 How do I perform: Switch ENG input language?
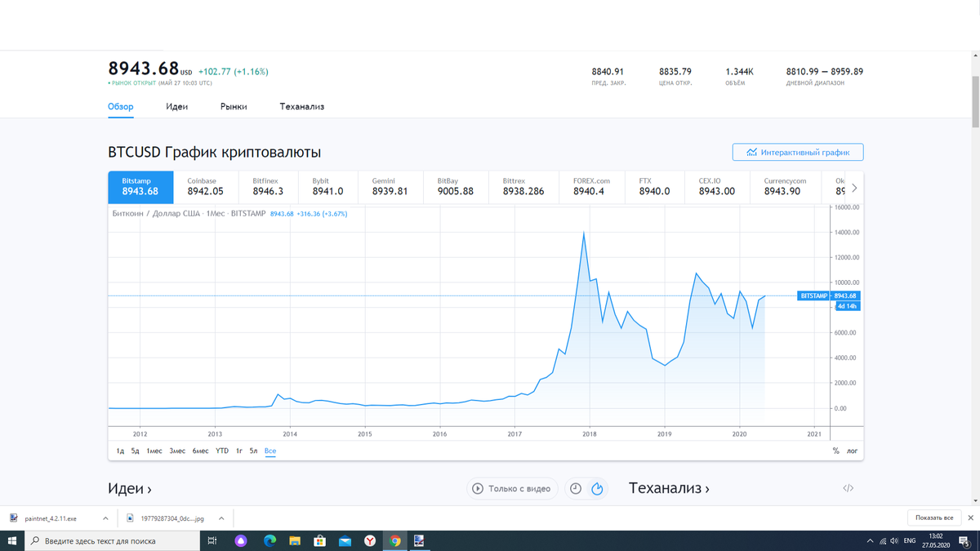click(910, 540)
